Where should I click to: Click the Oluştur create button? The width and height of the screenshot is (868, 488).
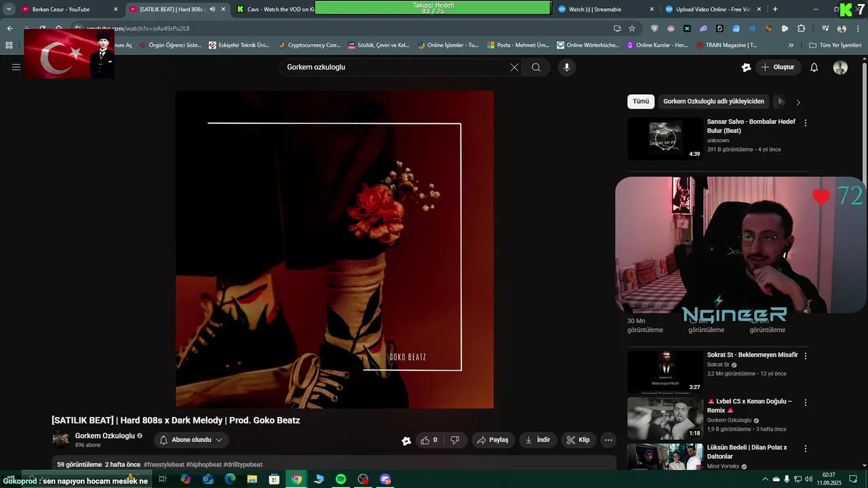point(778,67)
